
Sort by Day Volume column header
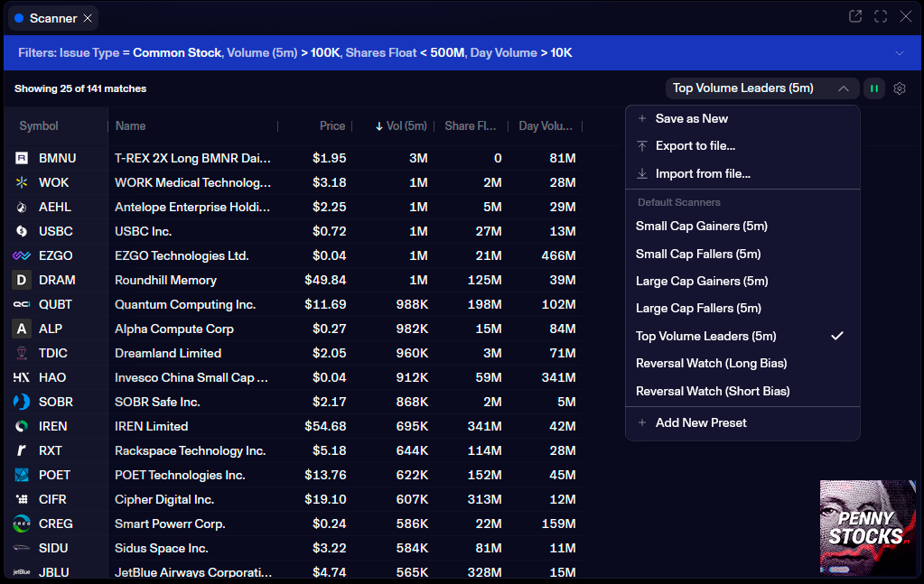click(545, 126)
